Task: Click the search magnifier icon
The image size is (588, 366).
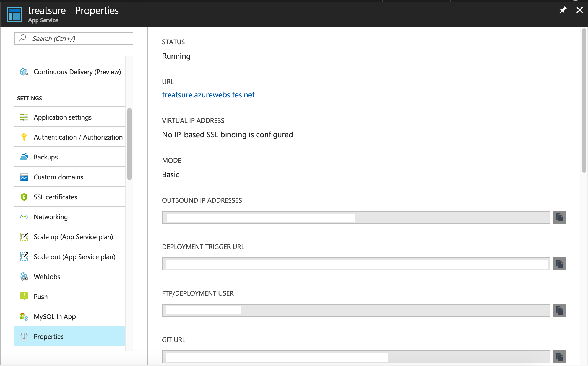Action: 22,38
